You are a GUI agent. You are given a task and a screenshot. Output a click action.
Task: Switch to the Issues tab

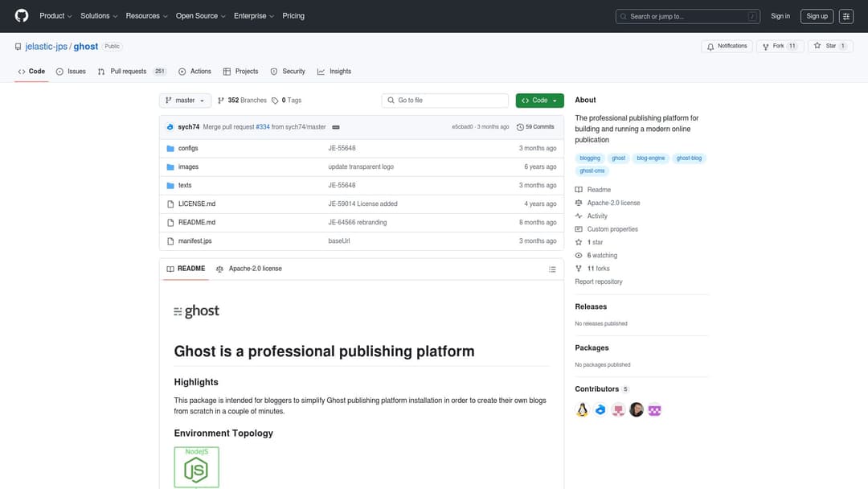click(x=71, y=72)
